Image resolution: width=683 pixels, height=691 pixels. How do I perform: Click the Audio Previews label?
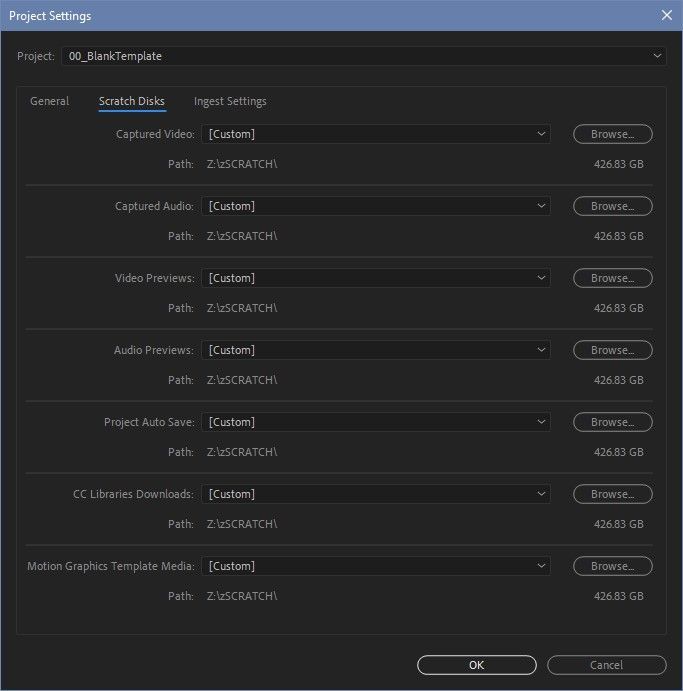(x=154, y=350)
